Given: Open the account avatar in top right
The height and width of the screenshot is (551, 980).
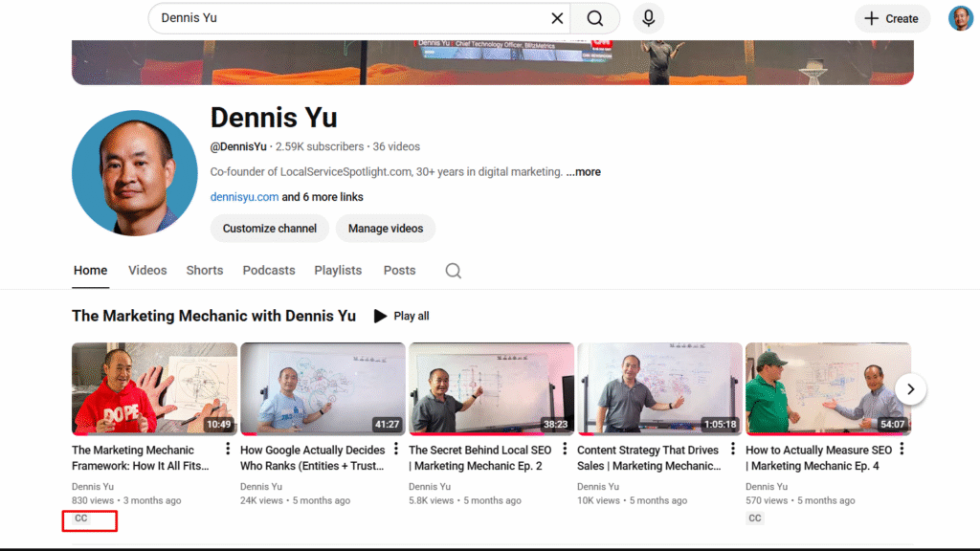Looking at the screenshot, I should pos(960,18).
